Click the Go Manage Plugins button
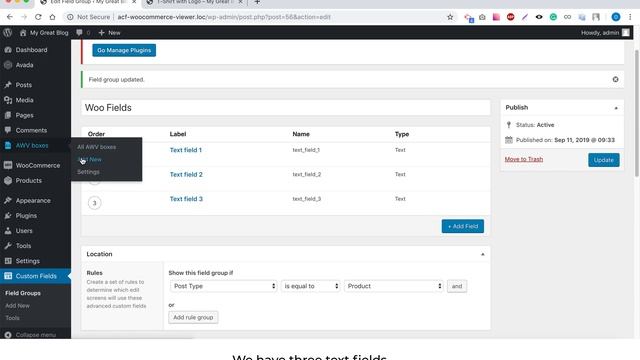Screen dimensions: 640x360 pyautogui.click(x=124, y=50)
